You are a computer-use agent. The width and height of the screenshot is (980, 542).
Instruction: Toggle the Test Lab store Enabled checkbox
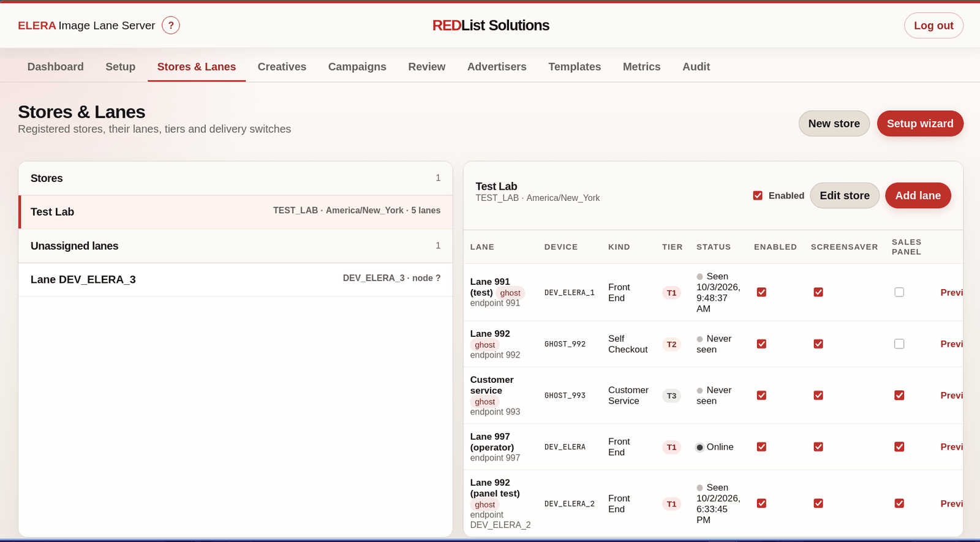point(758,195)
